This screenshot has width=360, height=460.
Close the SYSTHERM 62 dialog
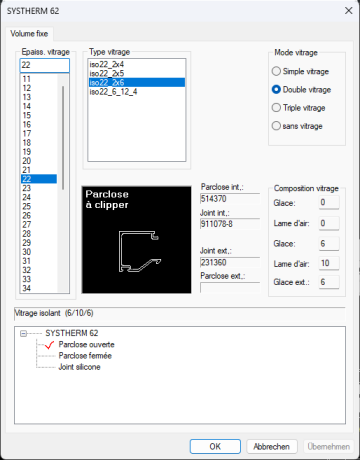[x=348, y=11]
